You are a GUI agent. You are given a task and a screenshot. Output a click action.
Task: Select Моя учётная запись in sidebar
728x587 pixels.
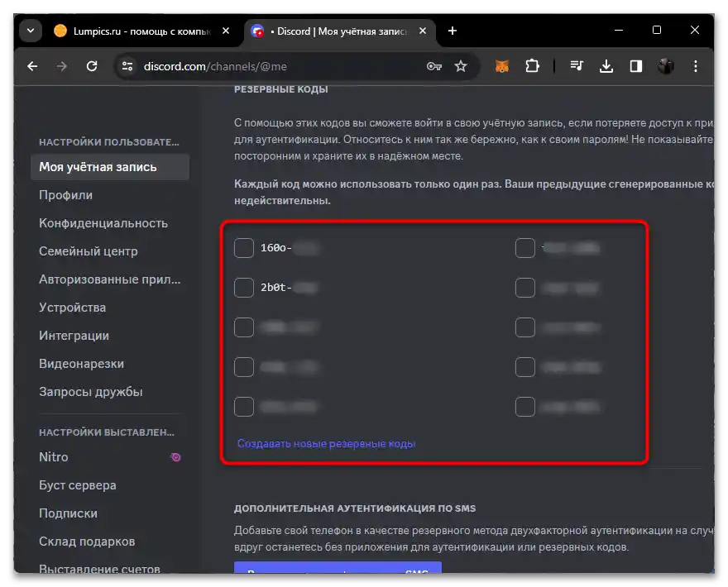pyautogui.click(x=110, y=167)
